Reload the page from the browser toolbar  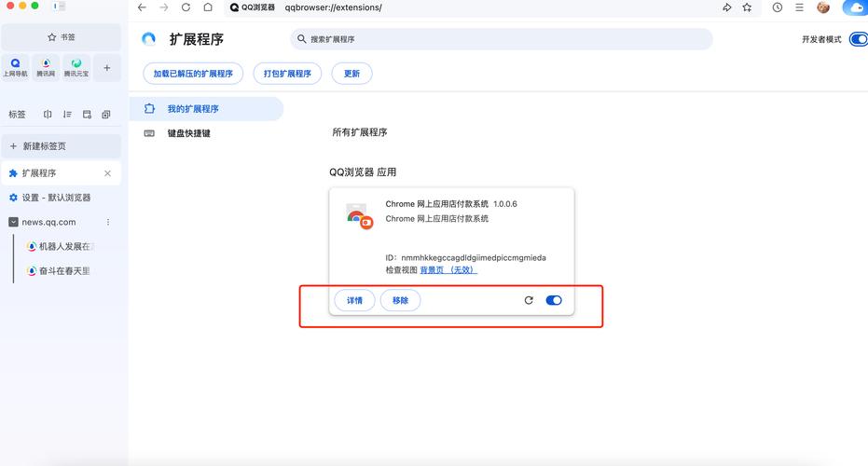[x=186, y=7]
